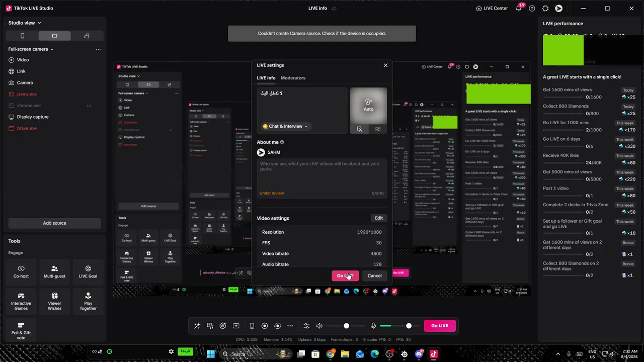Open the help question mark icon
644x362 pixels.
(x=532, y=9)
